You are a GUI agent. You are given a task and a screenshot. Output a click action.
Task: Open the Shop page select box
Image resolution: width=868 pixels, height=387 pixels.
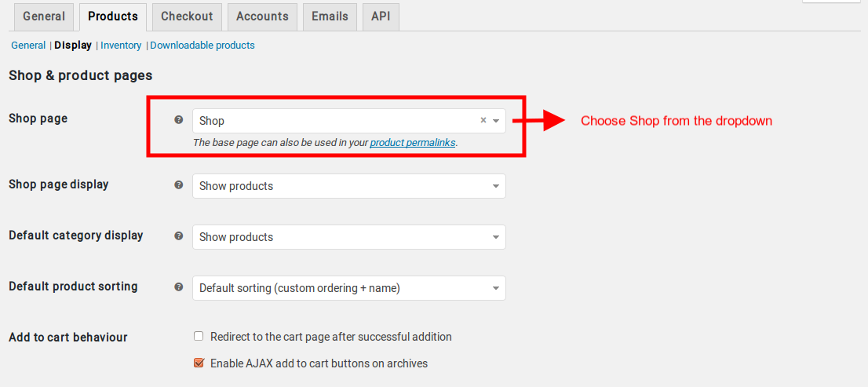348,121
